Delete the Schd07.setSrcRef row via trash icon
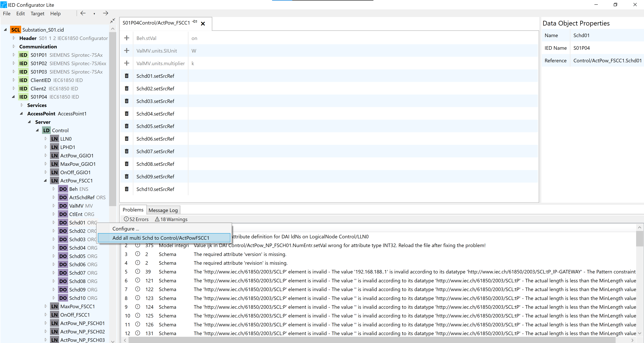The width and height of the screenshot is (644, 343). 127,151
